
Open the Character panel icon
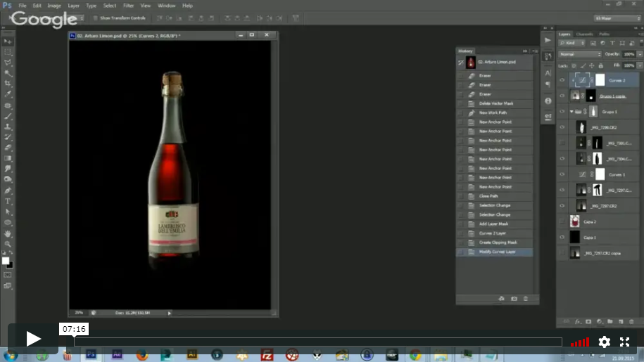point(548,73)
